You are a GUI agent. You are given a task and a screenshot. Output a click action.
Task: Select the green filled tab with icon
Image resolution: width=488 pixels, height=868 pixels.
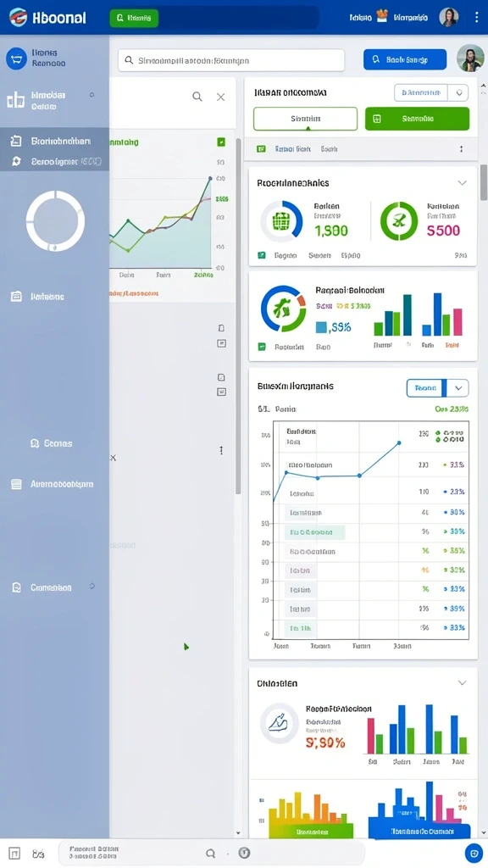pos(417,119)
